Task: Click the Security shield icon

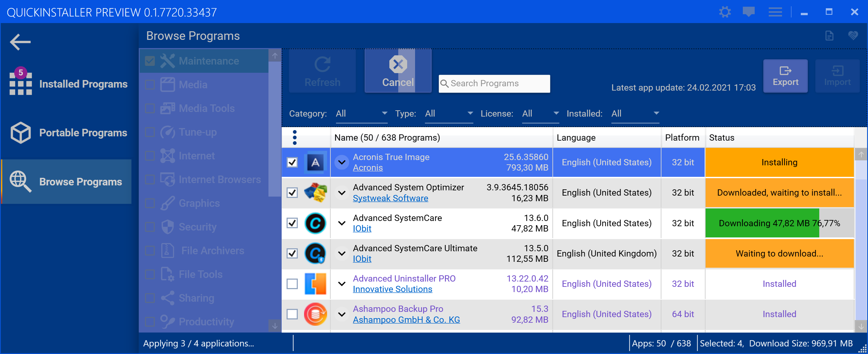Action: click(x=167, y=227)
